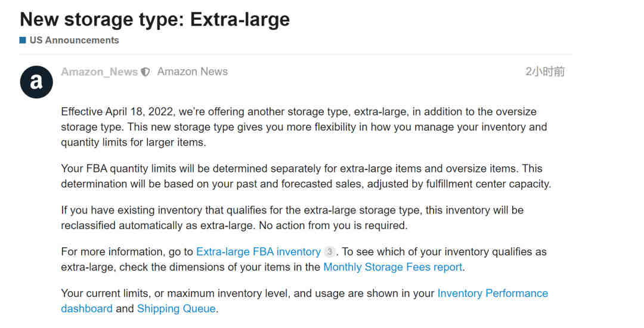Follow the Inventory Performance link text
644x328 pixels.
point(493,293)
